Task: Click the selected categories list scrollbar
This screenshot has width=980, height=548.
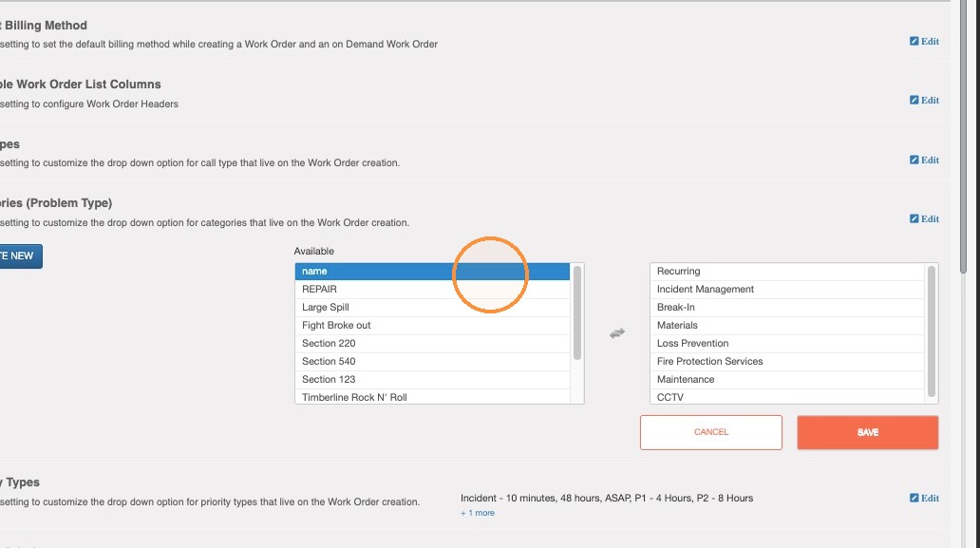Action: tap(932, 331)
